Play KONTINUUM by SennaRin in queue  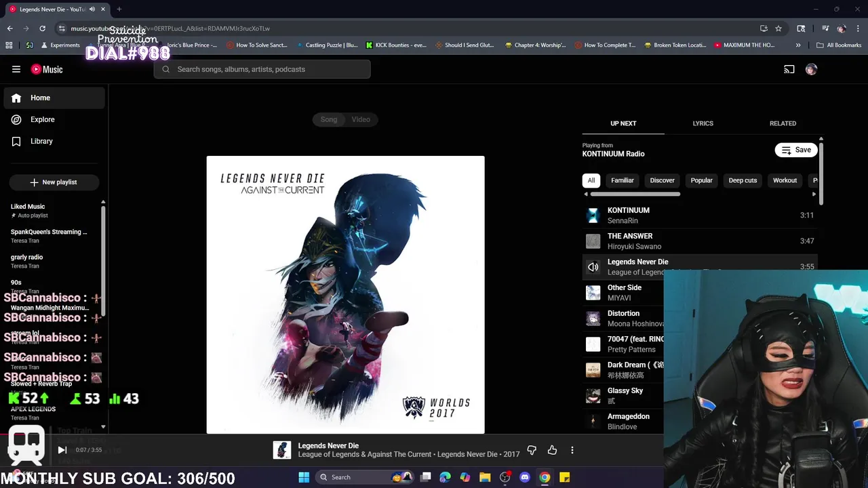tap(700, 215)
